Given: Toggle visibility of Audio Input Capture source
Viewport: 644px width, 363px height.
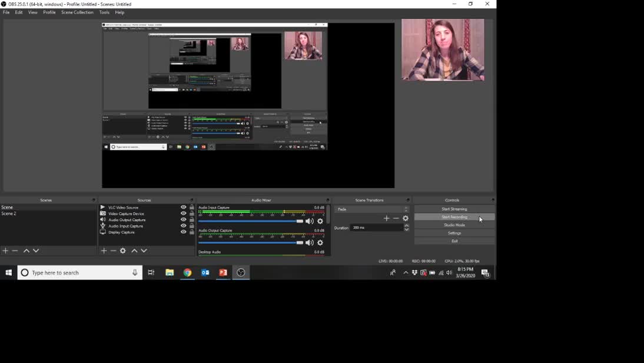Looking at the screenshot, I should coord(184,226).
